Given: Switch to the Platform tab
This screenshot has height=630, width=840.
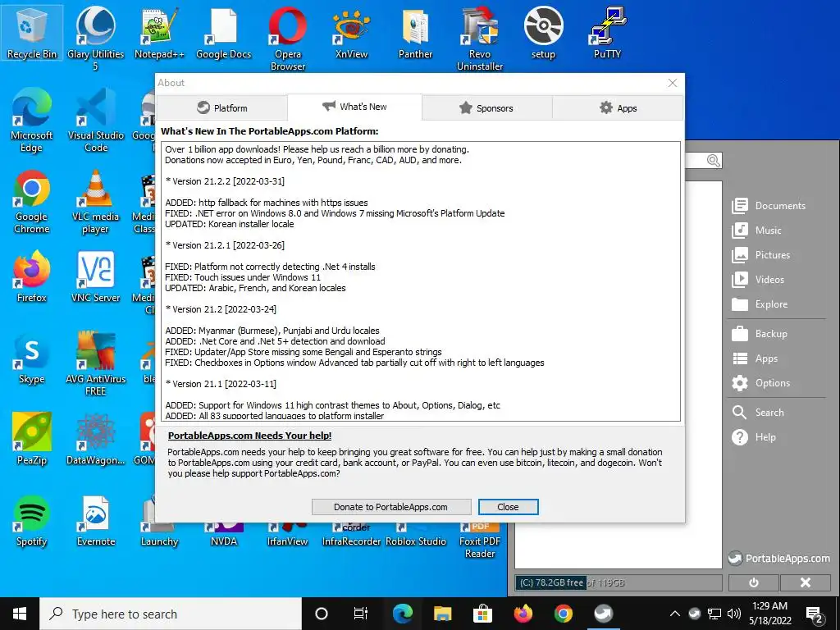Looking at the screenshot, I should click(221, 107).
